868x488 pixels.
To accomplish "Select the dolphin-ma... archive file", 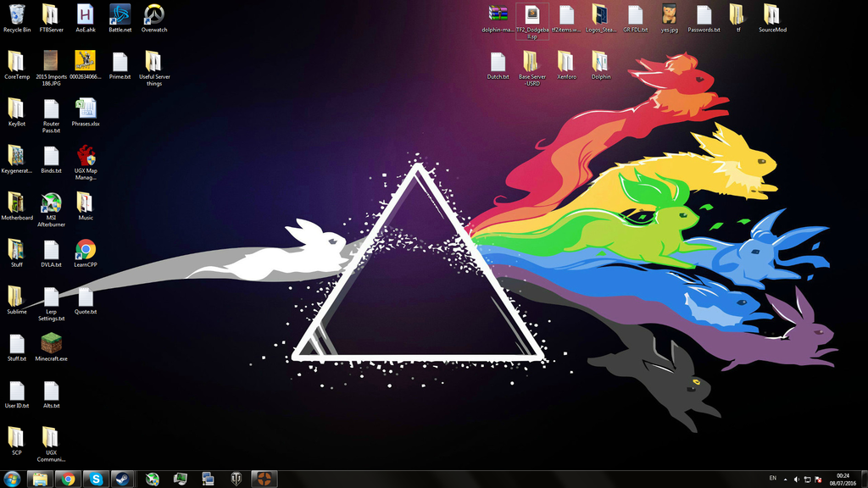I will (498, 19).
